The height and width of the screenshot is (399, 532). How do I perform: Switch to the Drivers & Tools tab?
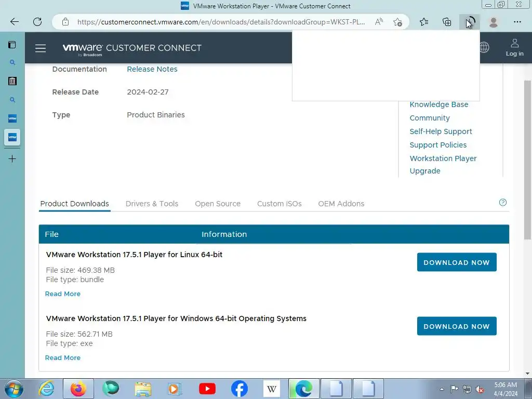(x=152, y=204)
